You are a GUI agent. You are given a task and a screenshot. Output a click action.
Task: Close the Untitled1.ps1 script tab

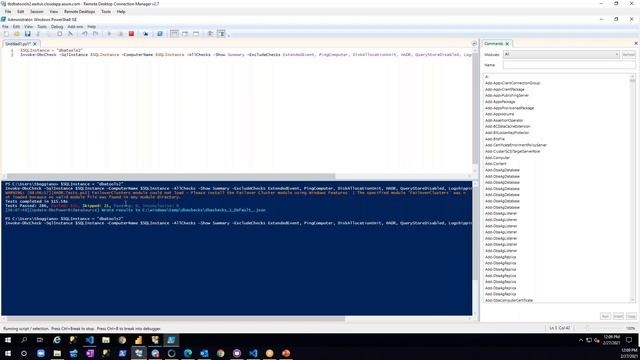[35, 44]
